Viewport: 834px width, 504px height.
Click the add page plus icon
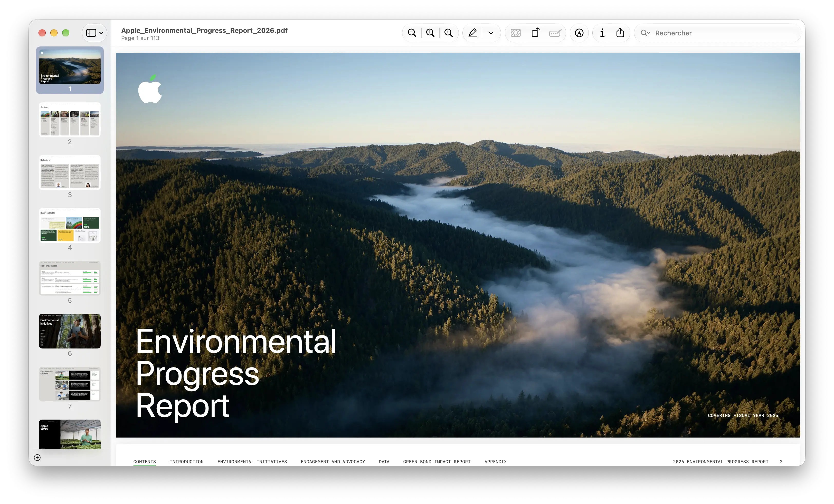[37, 458]
